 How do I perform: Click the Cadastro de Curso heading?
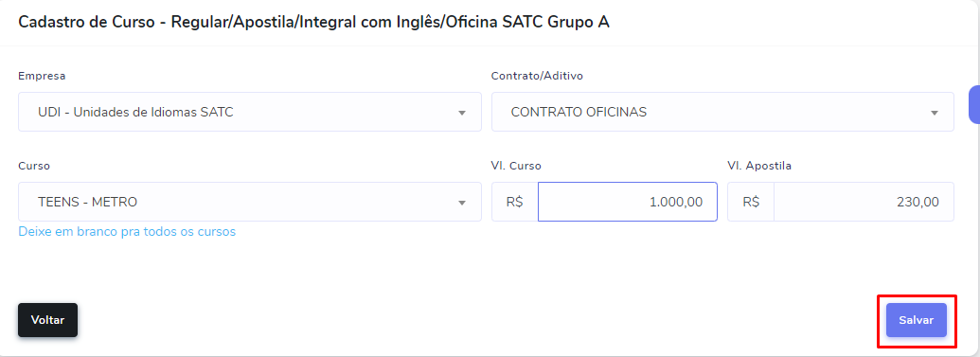313,23
